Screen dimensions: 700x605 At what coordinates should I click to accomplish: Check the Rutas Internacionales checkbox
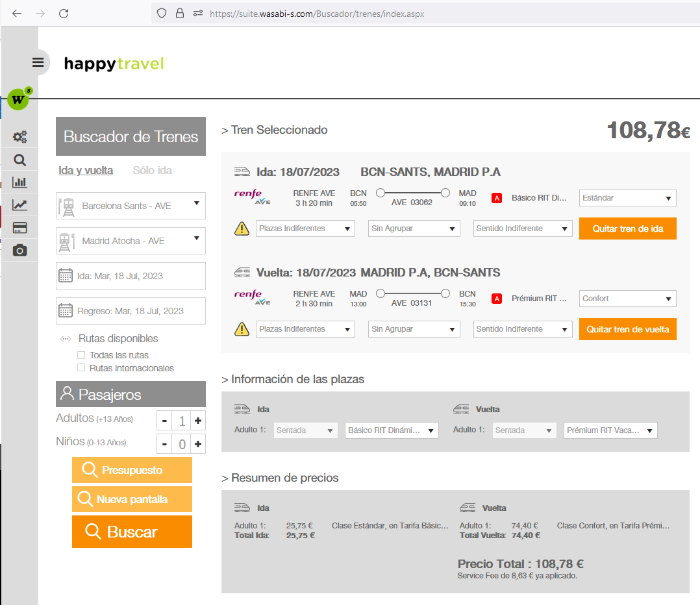click(81, 368)
